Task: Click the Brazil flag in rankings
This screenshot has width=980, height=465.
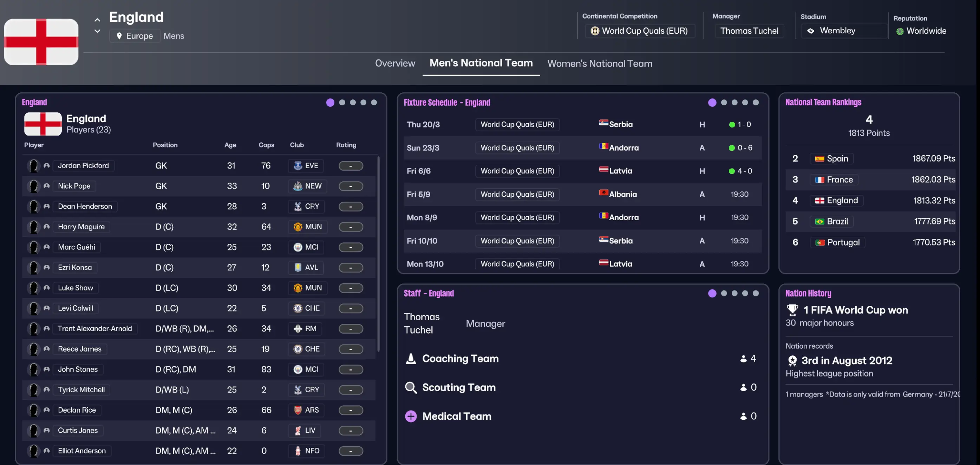Action: tap(819, 222)
